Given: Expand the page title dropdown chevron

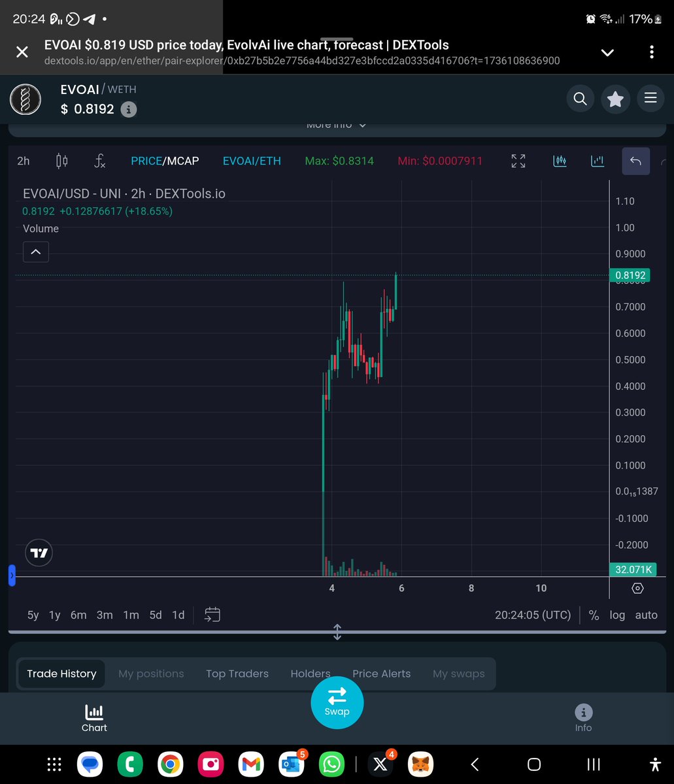Looking at the screenshot, I should click(x=607, y=52).
